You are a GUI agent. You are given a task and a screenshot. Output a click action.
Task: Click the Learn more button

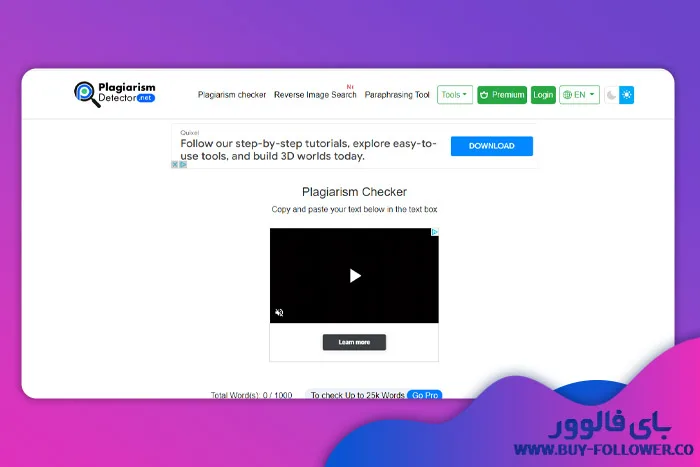point(354,342)
